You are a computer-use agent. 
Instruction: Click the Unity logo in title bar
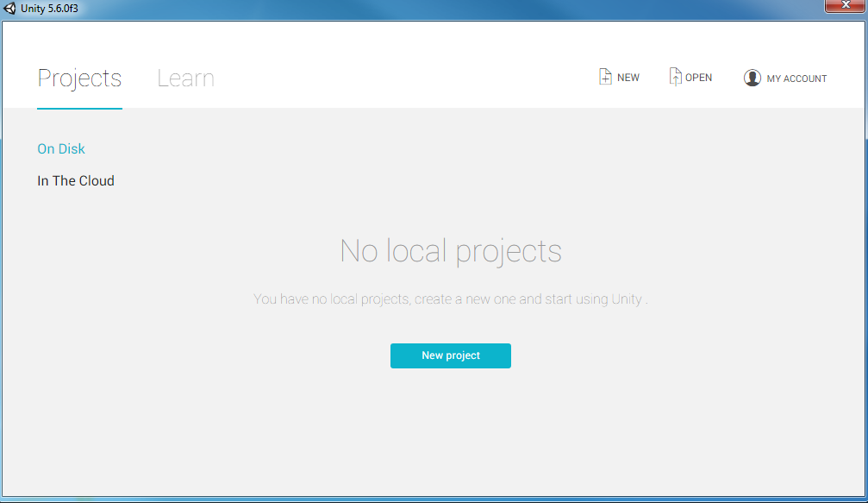tap(9, 9)
